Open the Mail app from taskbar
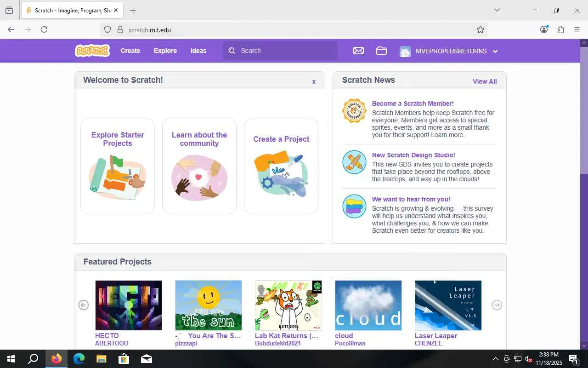Viewport: 588px width, 368px height. 146,359
